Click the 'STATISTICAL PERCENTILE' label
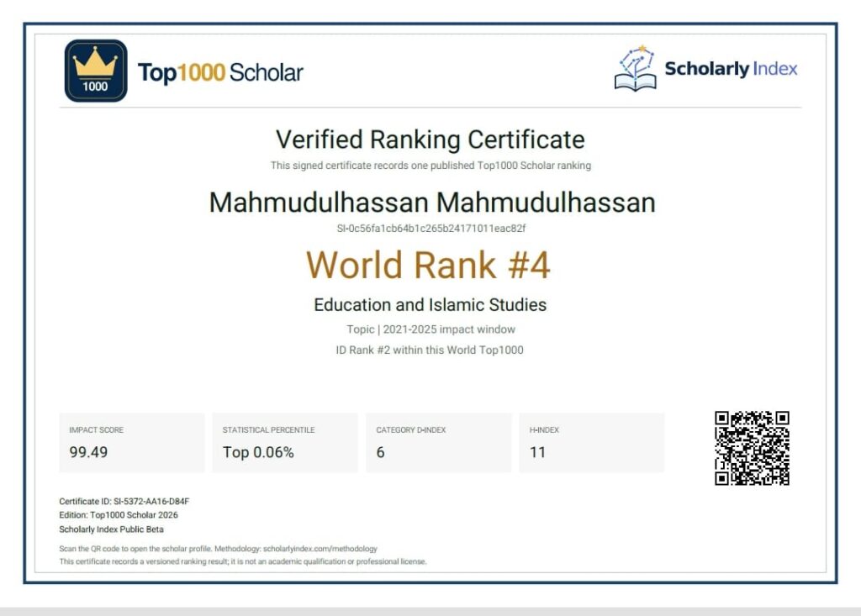This screenshot has height=616, width=861. [268, 430]
